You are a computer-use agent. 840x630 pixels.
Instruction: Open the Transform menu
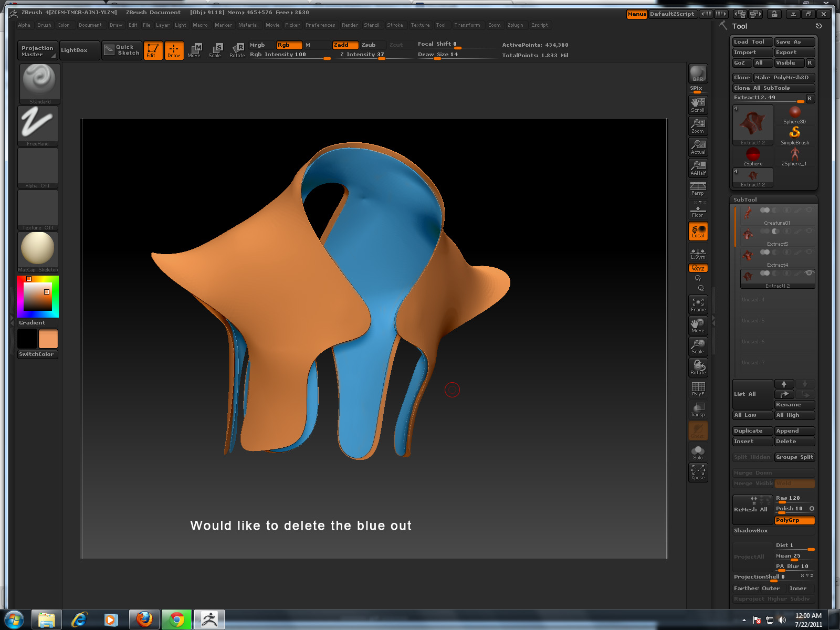point(467,25)
